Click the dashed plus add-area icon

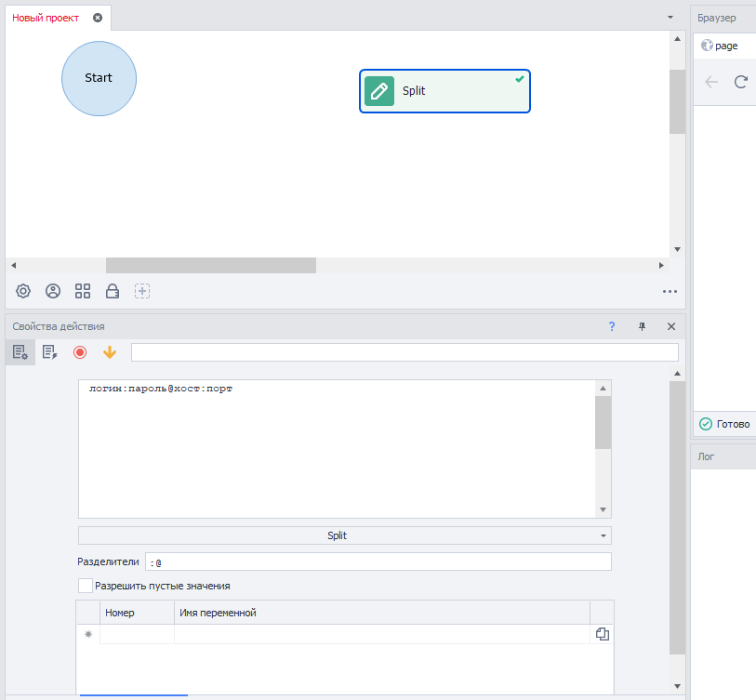coord(142,291)
